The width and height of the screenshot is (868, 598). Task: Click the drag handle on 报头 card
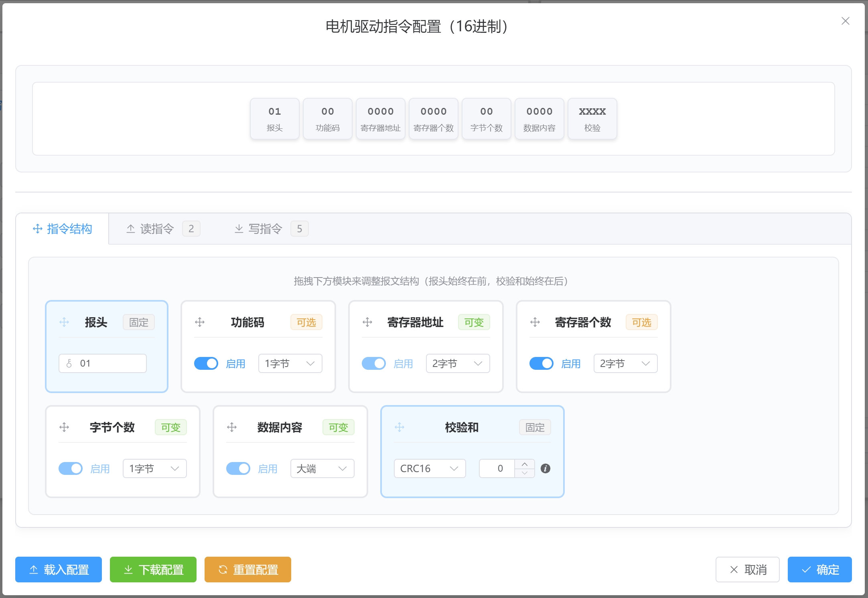pos(64,322)
